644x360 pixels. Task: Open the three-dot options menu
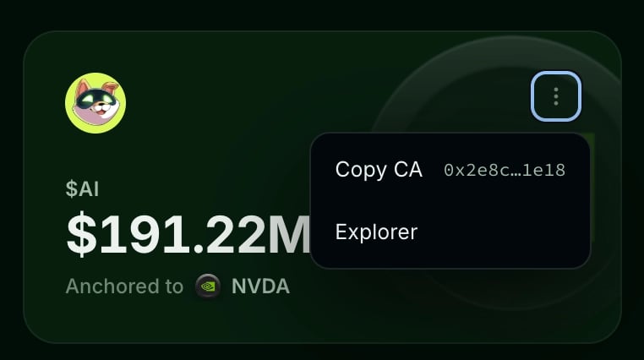[x=556, y=96]
